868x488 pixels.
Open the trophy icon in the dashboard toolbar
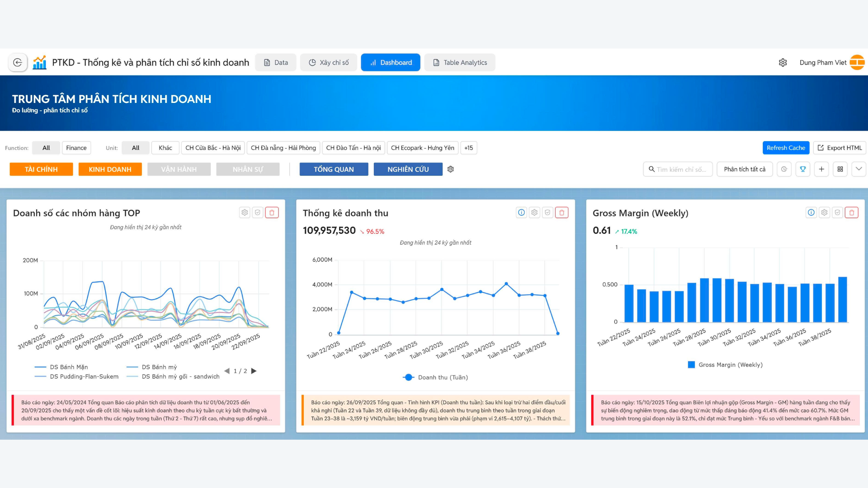point(803,169)
